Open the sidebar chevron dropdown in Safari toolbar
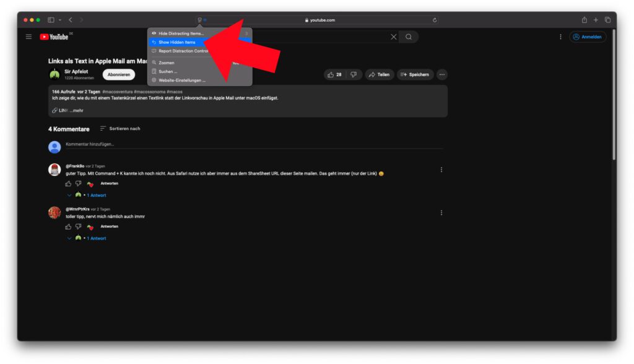 click(59, 20)
